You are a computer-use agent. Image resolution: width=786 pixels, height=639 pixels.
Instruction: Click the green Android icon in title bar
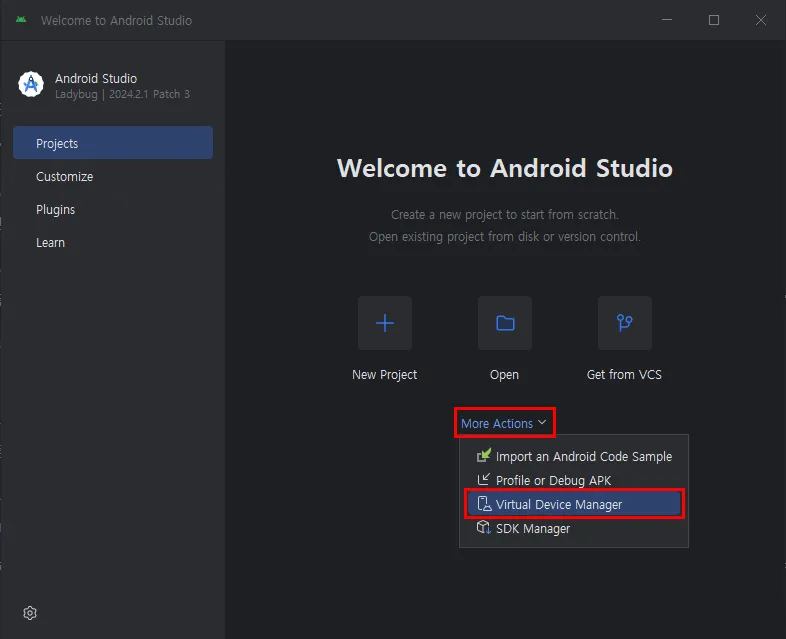coord(21,20)
